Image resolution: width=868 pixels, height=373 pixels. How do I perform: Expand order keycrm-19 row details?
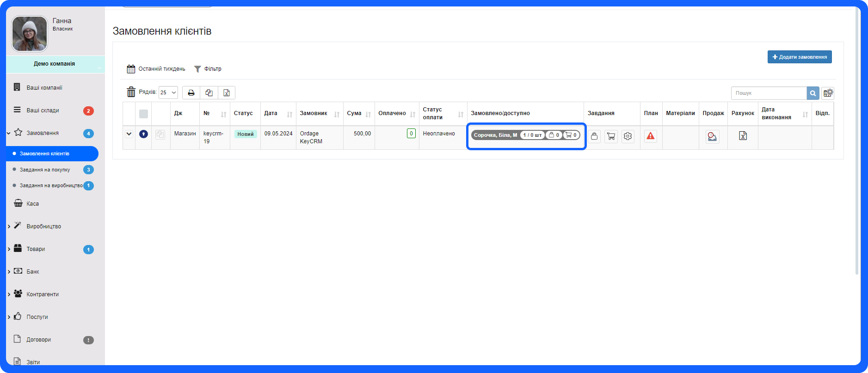tap(129, 134)
